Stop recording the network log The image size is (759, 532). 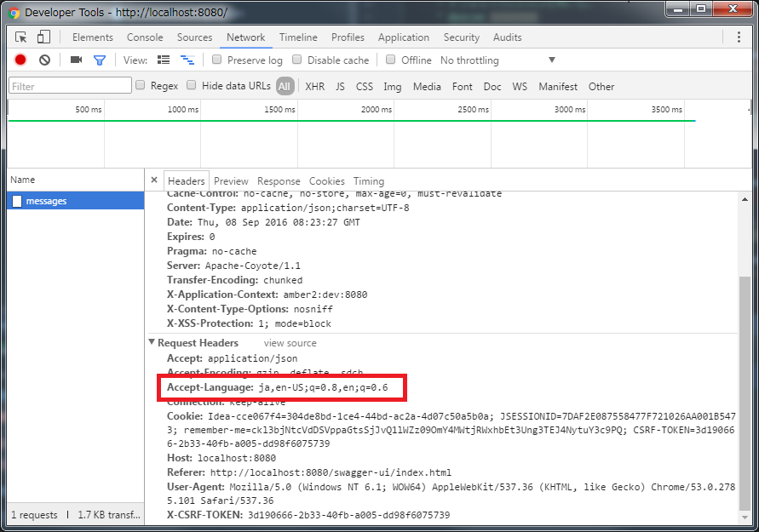click(x=20, y=60)
